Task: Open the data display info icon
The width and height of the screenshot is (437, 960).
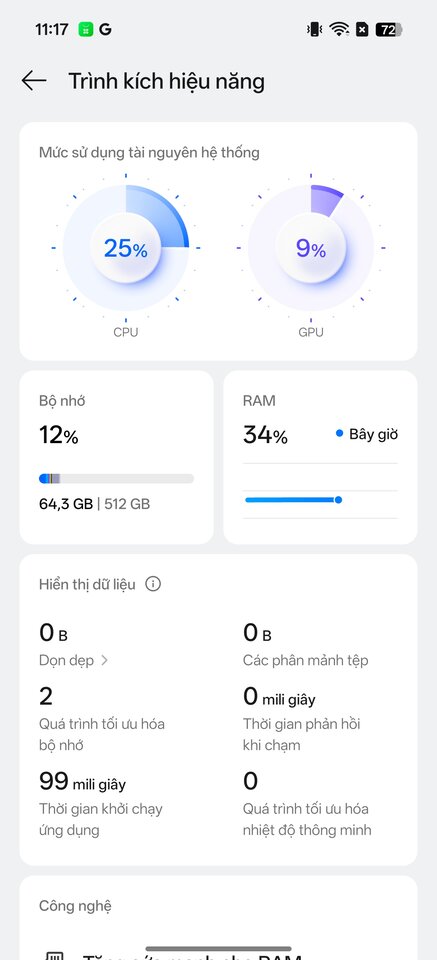Action: 153,584
